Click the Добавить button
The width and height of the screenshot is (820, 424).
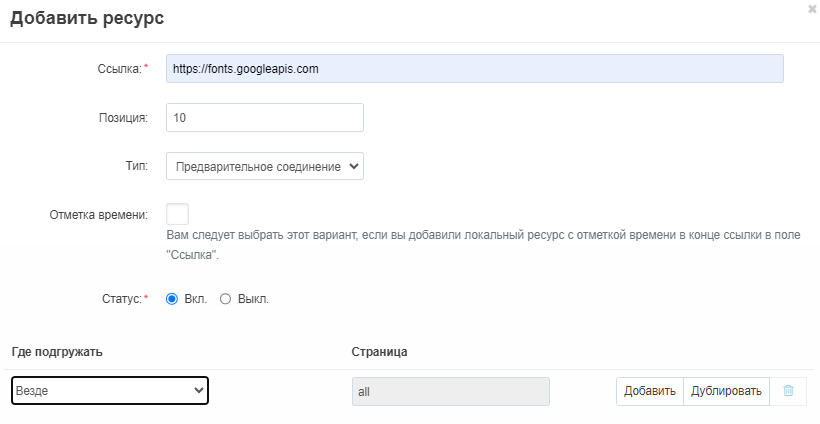tap(650, 391)
